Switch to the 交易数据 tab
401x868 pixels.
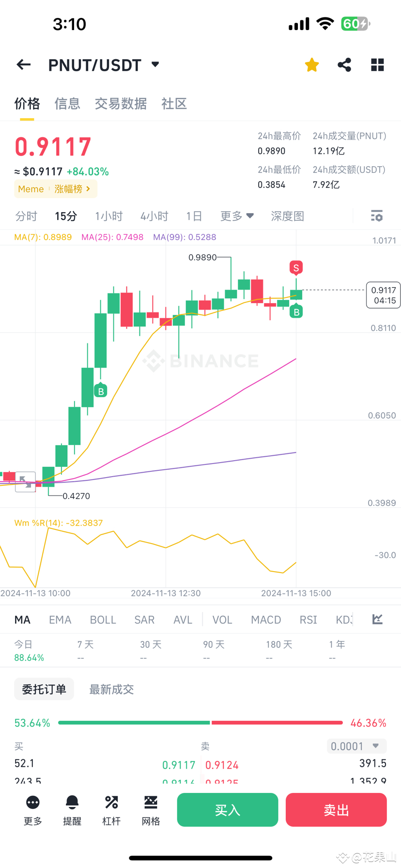click(x=121, y=104)
